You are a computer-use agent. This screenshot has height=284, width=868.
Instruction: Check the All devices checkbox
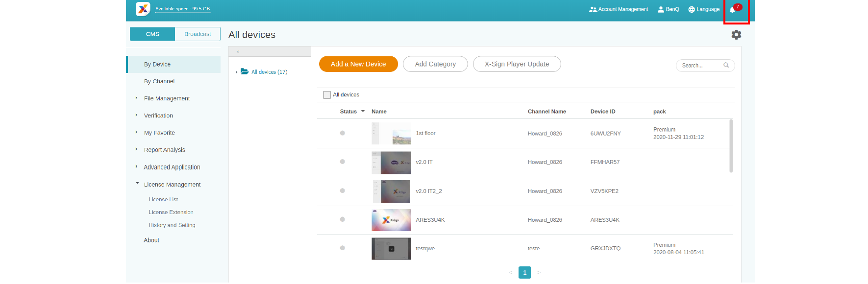(327, 95)
